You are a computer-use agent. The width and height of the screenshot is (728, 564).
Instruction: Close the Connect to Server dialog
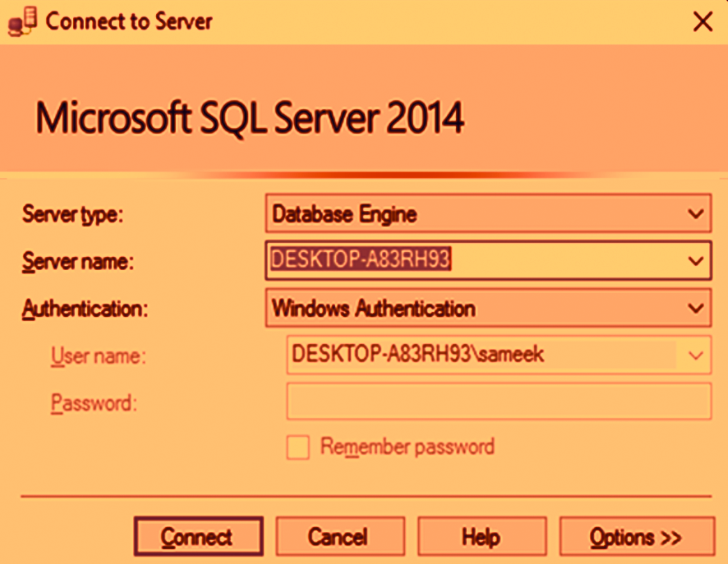pyautogui.click(x=703, y=22)
